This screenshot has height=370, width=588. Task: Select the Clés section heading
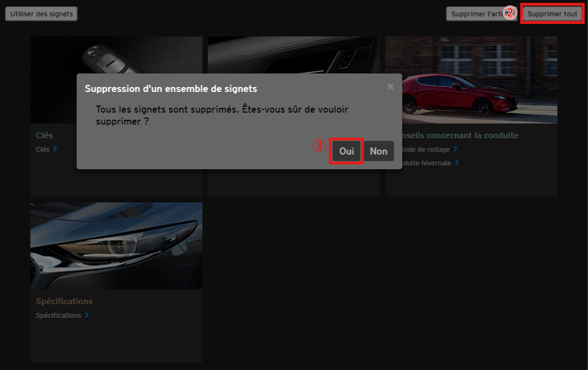[44, 135]
